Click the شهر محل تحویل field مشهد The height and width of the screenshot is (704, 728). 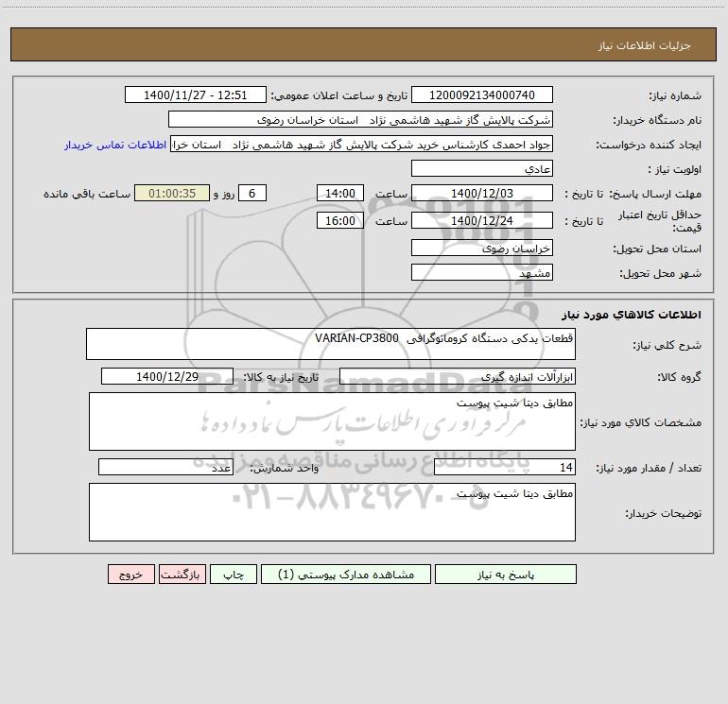[x=482, y=272]
